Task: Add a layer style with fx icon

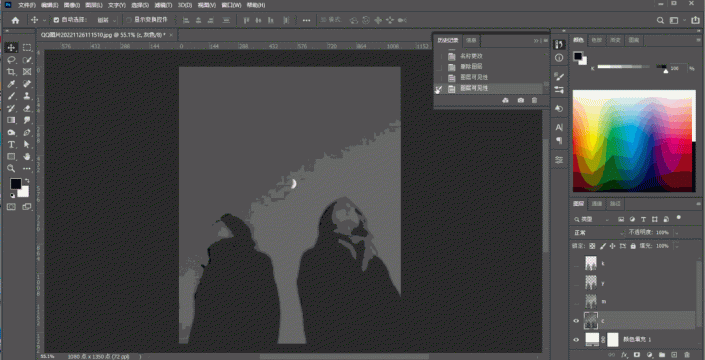Action: (x=624, y=355)
